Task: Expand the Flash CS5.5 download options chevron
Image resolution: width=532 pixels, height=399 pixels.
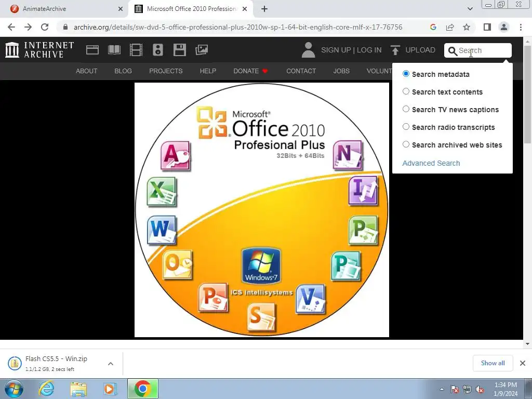Action: pyautogui.click(x=111, y=363)
